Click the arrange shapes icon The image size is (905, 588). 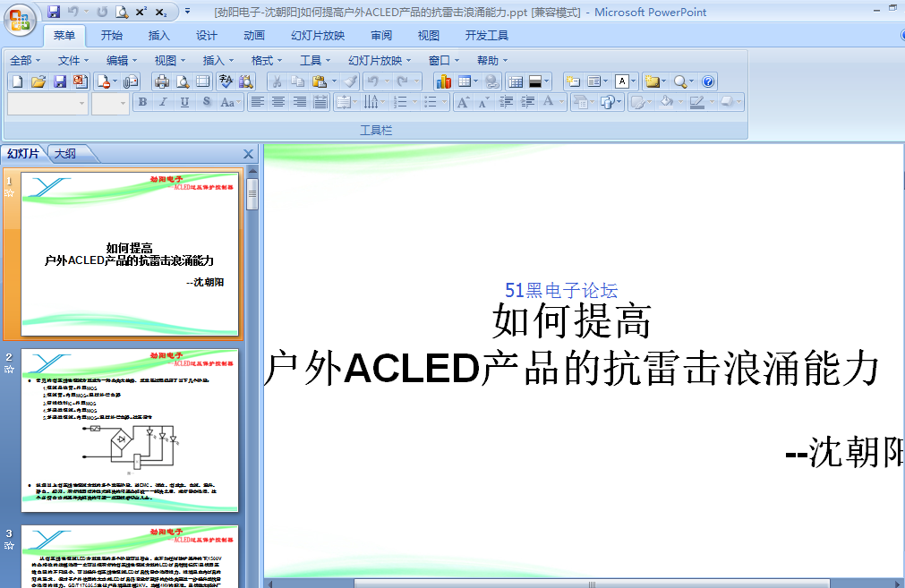[608, 102]
